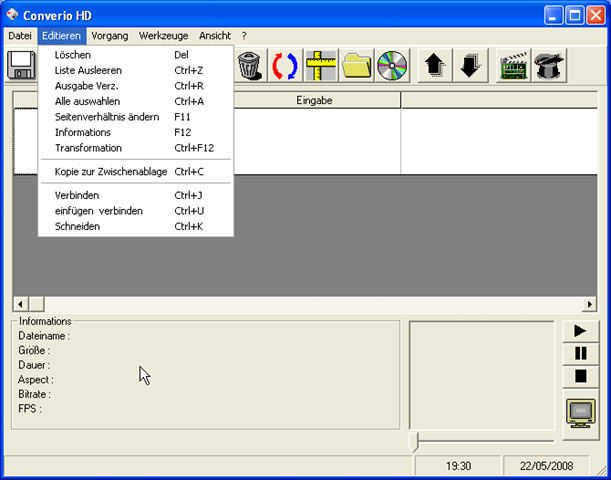Select einfügen verbinden menu entry
This screenshot has width=611, height=480.
[x=136, y=211]
